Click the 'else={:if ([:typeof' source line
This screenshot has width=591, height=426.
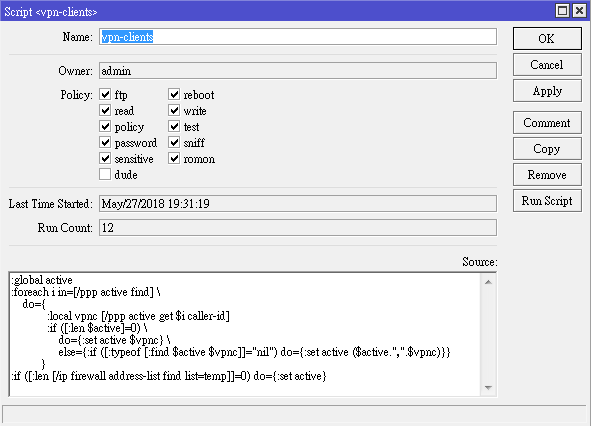coord(254,352)
